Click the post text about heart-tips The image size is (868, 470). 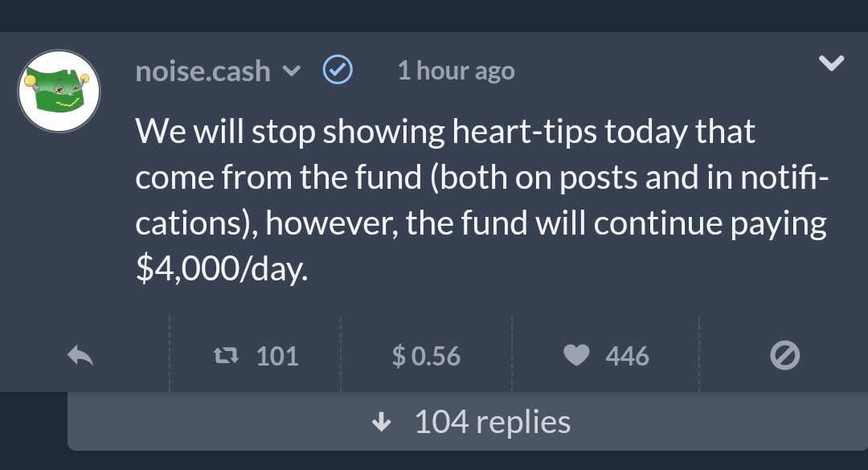click(x=481, y=200)
